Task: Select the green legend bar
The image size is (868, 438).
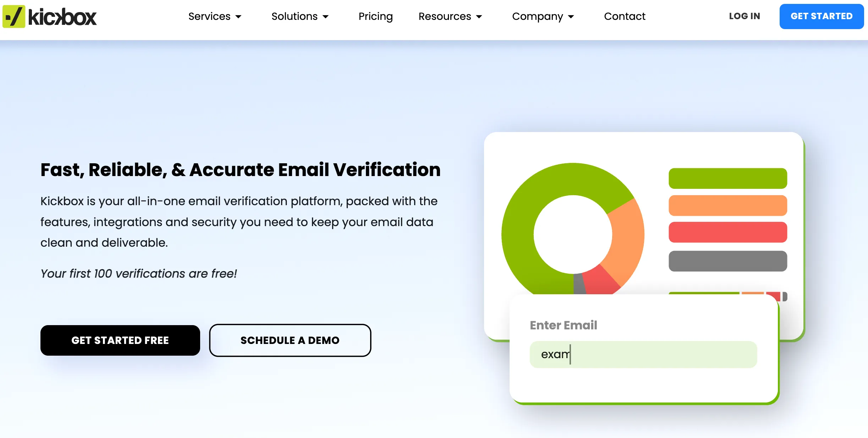Action: [x=727, y=178]
